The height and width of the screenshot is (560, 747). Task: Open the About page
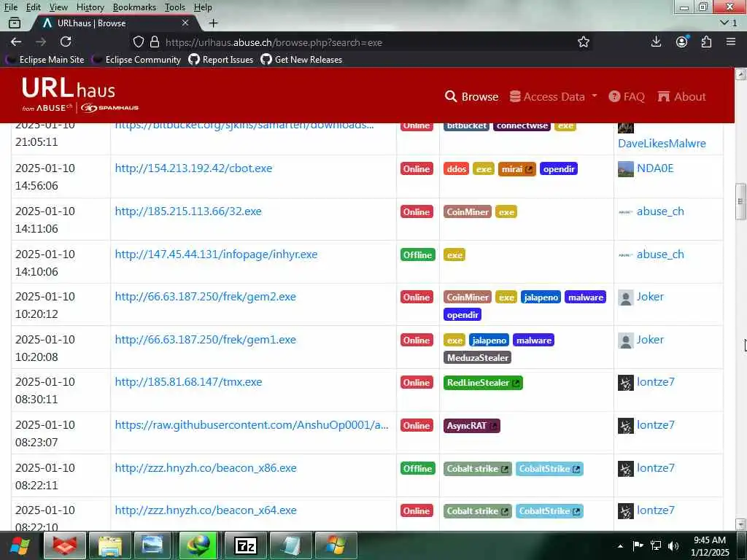click(682, 97)
